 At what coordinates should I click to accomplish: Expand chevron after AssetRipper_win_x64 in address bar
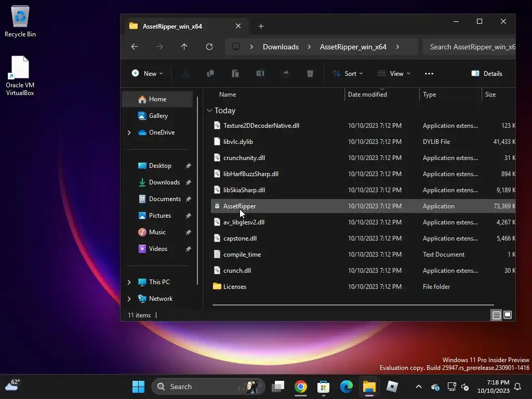tap(397, 47)
